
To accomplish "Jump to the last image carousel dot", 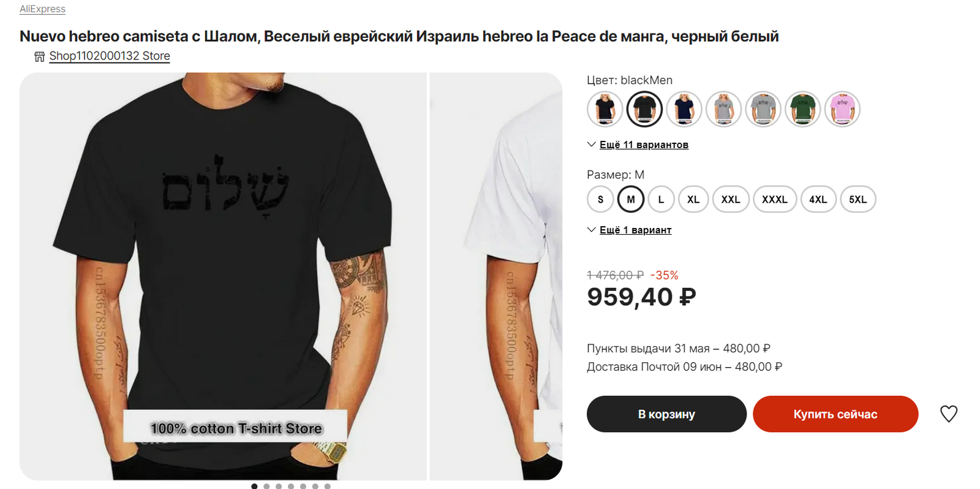I will click(328, 486).
